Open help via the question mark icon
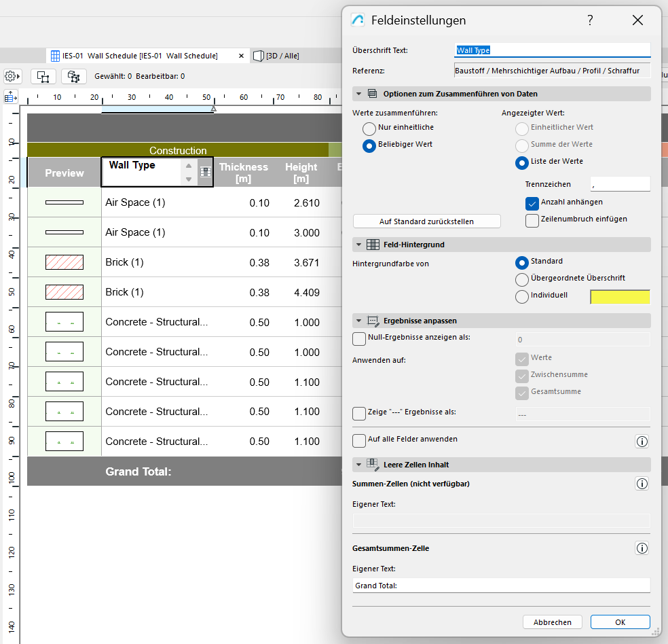 590,20
